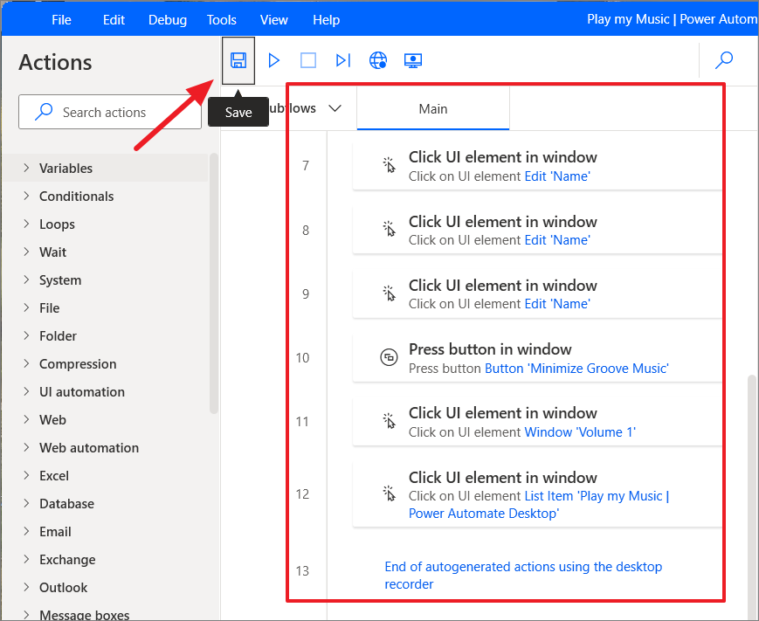This screenshot has width=759, height=621.
Task: Switch to the Main tab
Action: point(433,108)
